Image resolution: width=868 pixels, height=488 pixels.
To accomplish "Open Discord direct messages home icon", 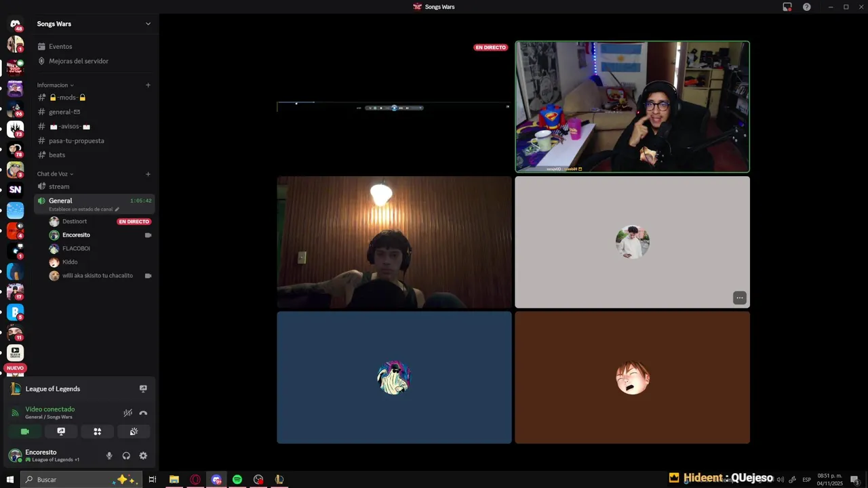I will click(x=15, y=24).
